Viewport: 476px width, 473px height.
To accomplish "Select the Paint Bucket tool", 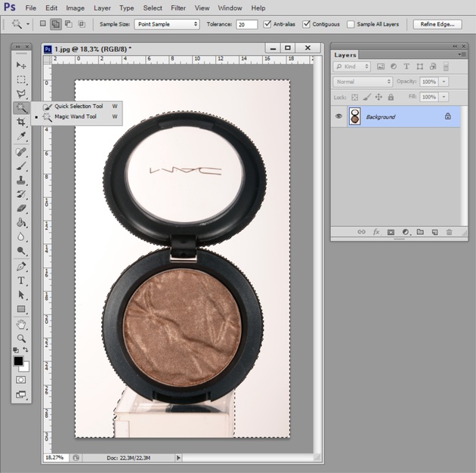I will 21,223.
